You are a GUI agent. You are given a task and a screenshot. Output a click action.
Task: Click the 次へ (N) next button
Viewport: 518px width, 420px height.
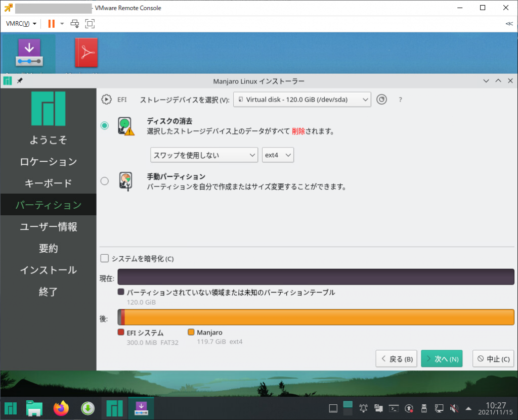(x=442, y=358)
